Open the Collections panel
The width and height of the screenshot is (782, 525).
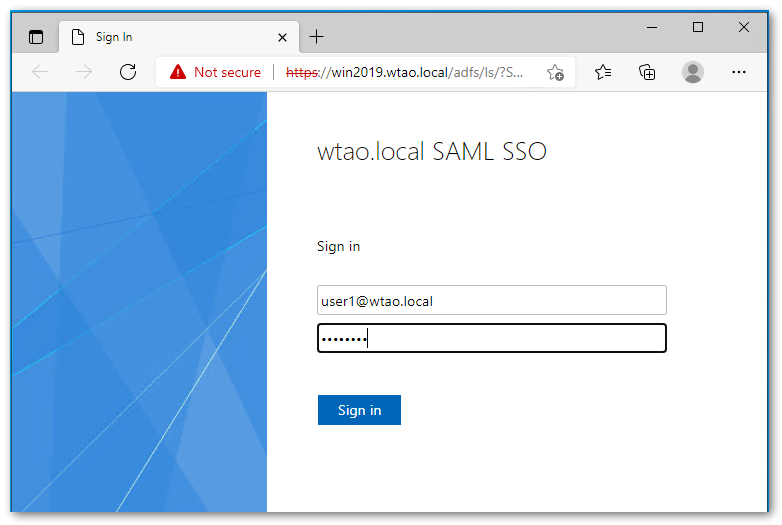[647, 72]
